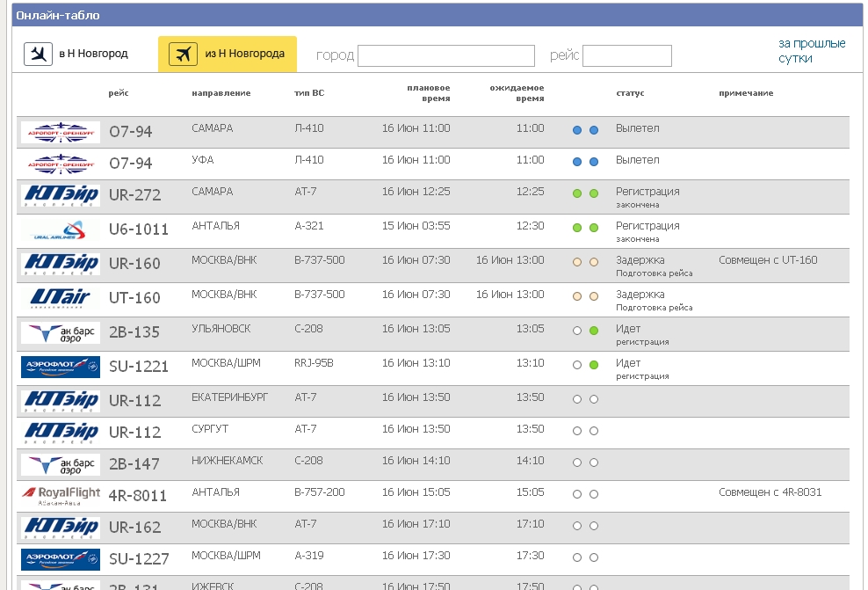Click the arrivals airplane icon
The width and height of the screenshot is (868, 590).
38,55
